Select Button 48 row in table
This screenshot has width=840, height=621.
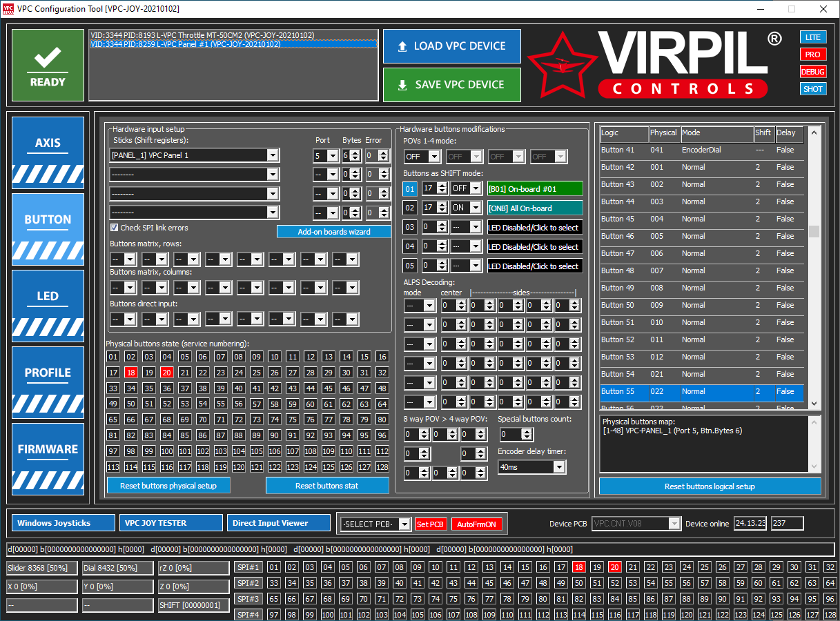[x=701, y=270]
